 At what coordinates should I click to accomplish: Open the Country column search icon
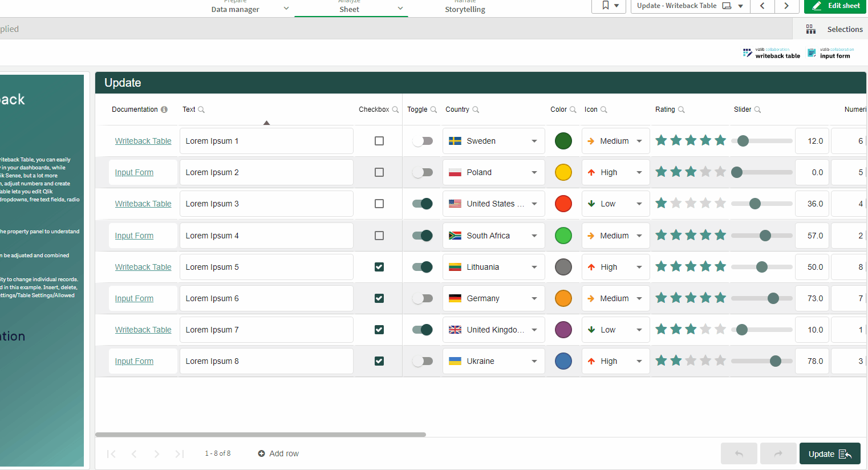tap(476, 110)
